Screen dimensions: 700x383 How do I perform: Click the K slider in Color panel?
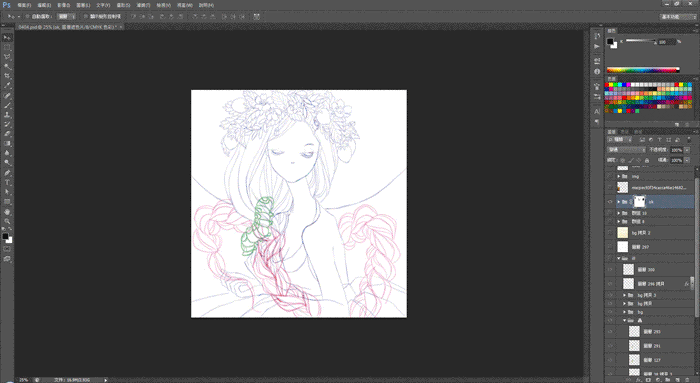(x=641, y=42)
